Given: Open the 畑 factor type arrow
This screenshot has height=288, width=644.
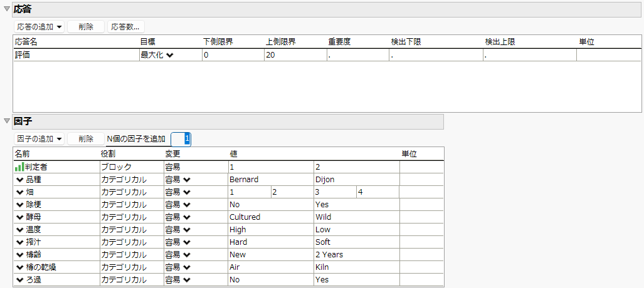Looking at the screenshot, I should click(x=19, y=192).
